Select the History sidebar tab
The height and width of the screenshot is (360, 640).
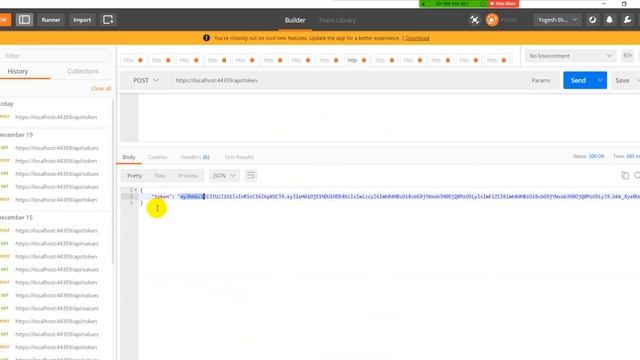pos(18,71)
